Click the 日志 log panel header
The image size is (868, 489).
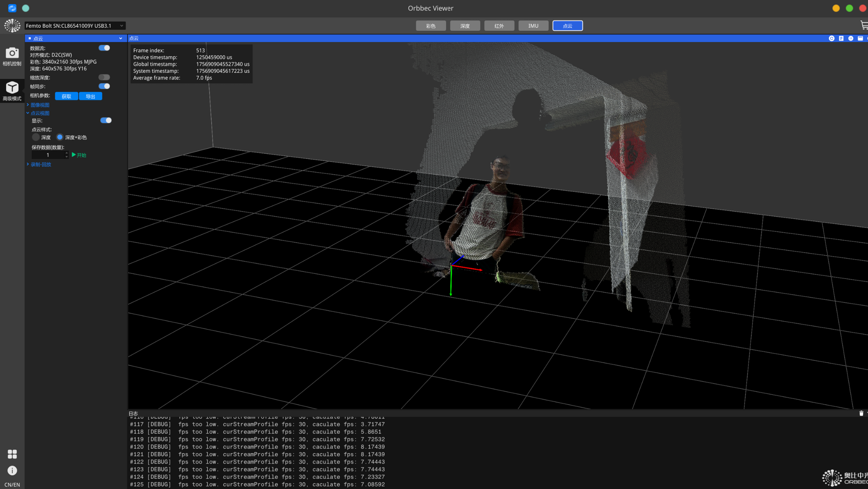pos(133,413)
